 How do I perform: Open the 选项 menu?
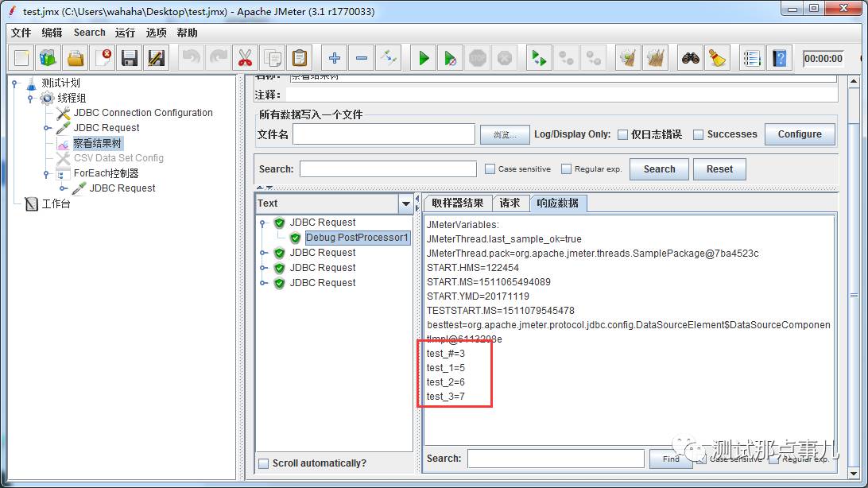(156, 33)
